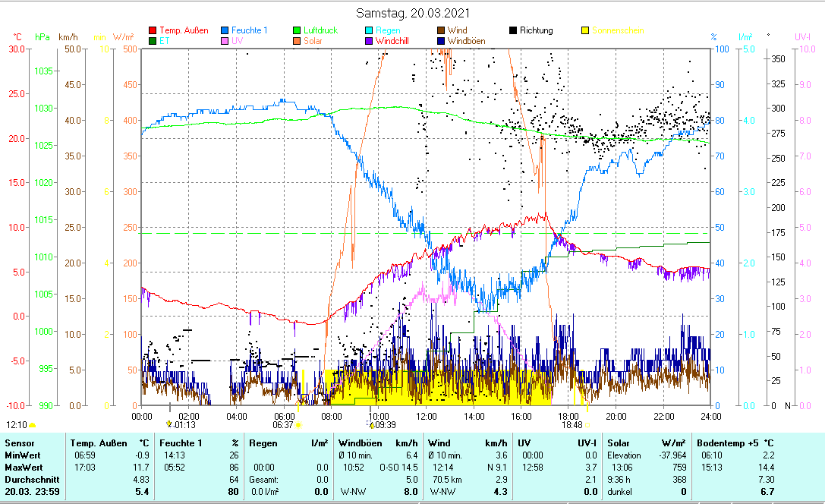Click the dark blue Windböen legend square
The width and height of the screenshot is (825, 504).
pos(442,41)
